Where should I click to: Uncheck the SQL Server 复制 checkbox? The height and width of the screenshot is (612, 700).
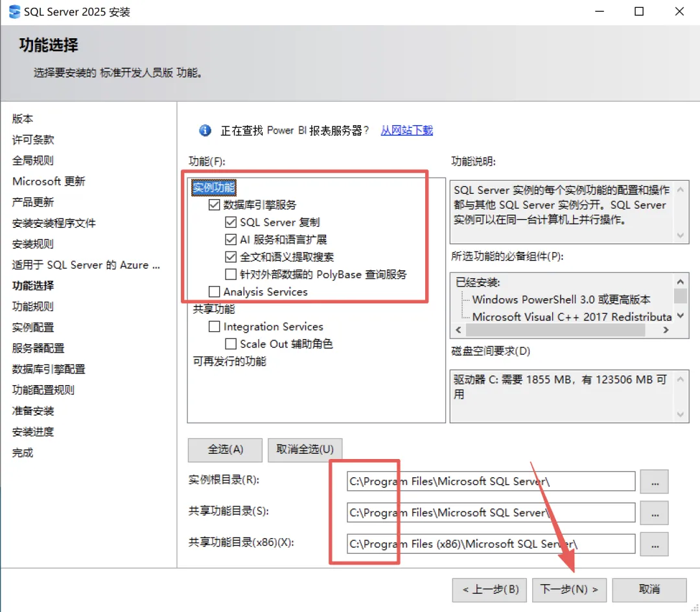point(231,222)
